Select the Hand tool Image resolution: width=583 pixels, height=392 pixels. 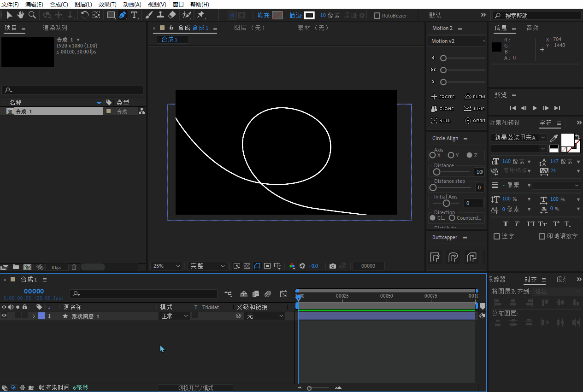click(21, 15)
